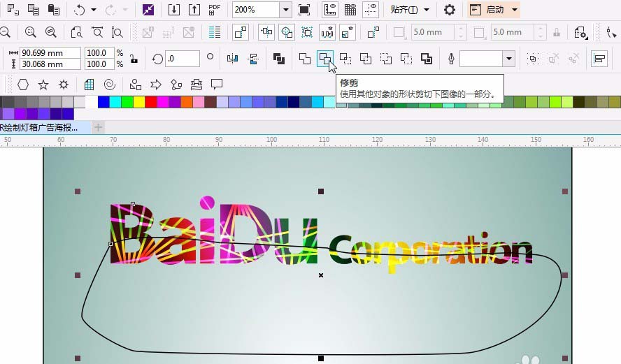Viewport: 621px width, 364px height.
Task: Mirror the selection horizontally
Action: coord(232,59)
